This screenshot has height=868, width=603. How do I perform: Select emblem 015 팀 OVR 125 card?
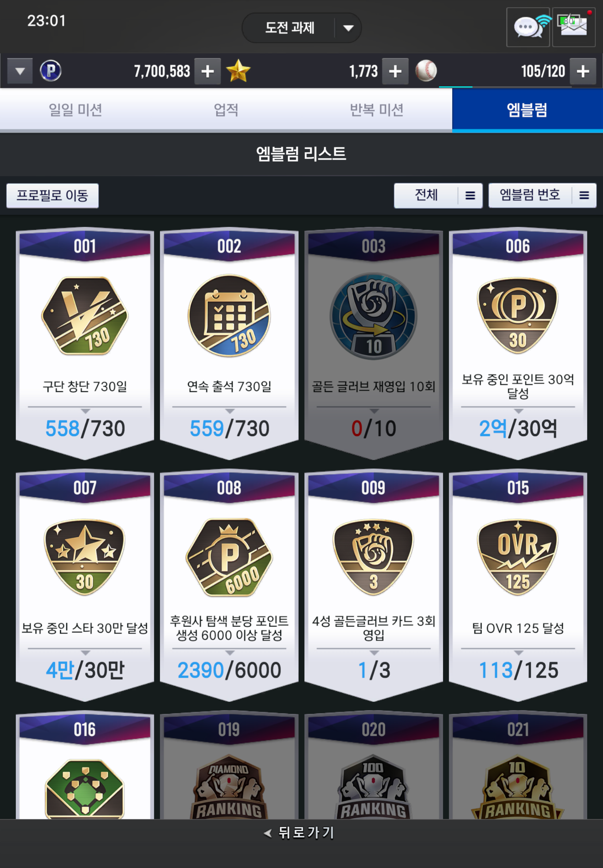tap(518, 585)
